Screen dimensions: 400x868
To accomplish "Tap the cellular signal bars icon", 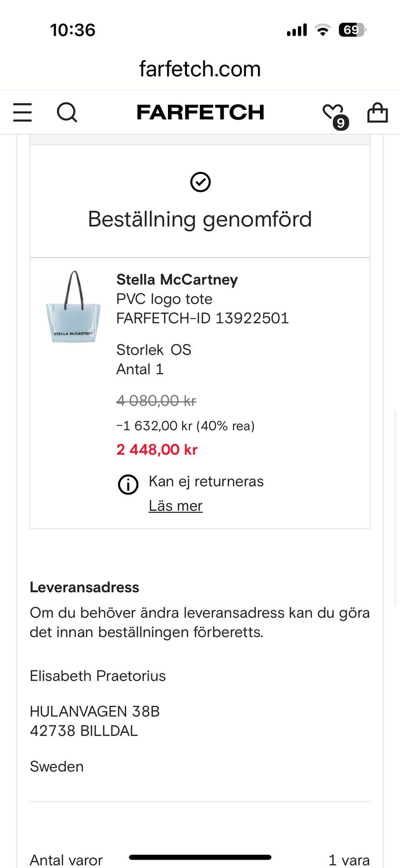I will [x=297, y=30].
